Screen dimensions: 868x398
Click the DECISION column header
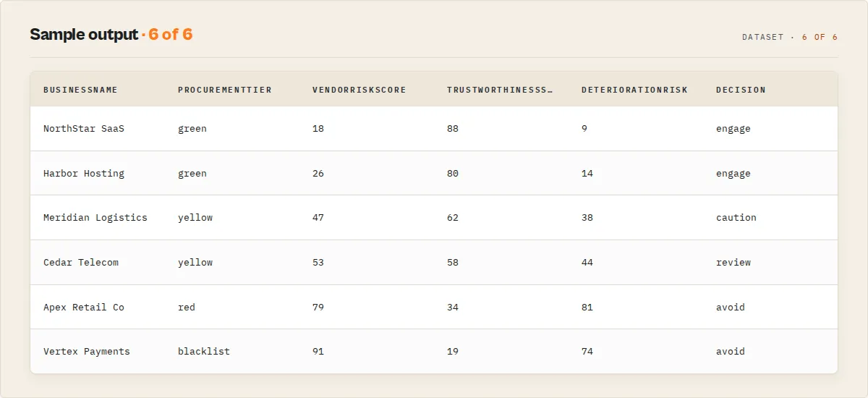point(741,90)
